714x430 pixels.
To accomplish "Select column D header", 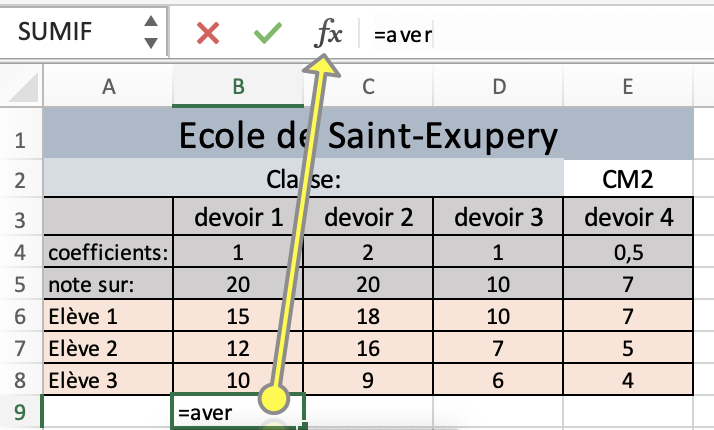I will [499, 87].
